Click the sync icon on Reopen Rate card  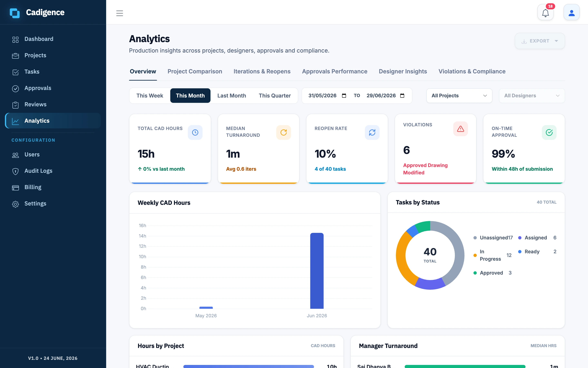(x=372, y=132)
